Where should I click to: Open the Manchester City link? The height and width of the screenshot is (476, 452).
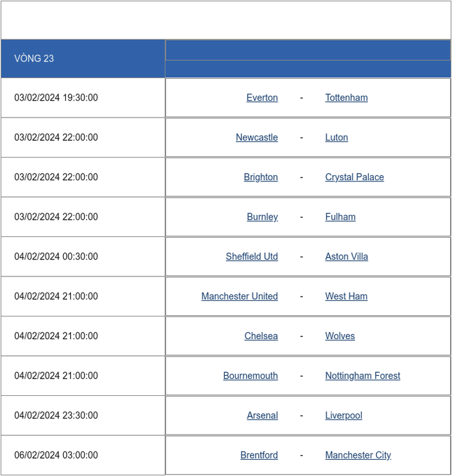[x=358, y=455]
